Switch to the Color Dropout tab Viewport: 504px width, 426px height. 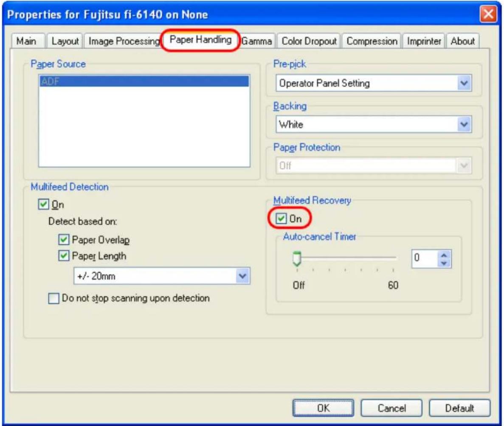click(x=309, y=41)
